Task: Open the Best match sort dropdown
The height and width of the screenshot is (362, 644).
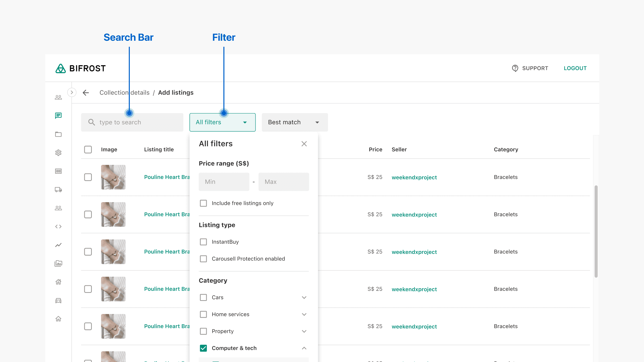Action: coord(295,122)
